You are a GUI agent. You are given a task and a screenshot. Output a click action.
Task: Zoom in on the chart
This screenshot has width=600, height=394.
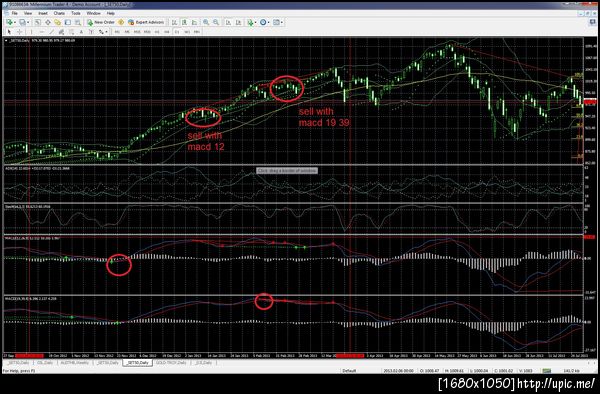pos(206,22)
